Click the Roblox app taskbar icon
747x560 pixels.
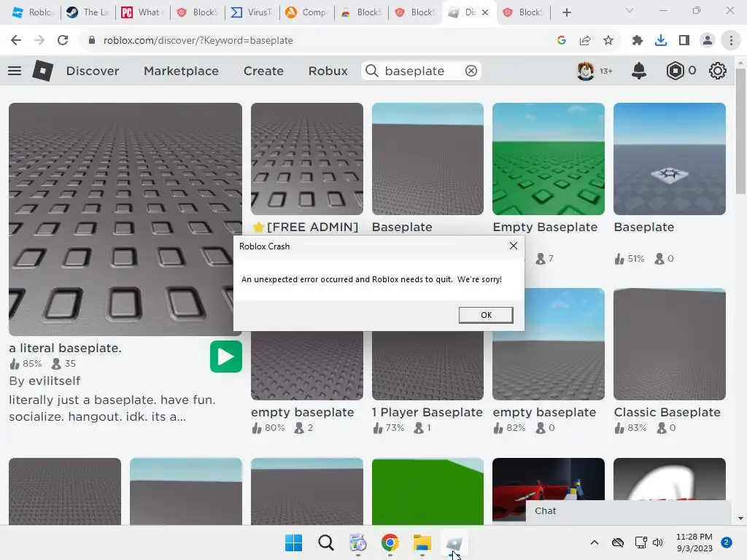pyautogui.click(x=454, y=542)
